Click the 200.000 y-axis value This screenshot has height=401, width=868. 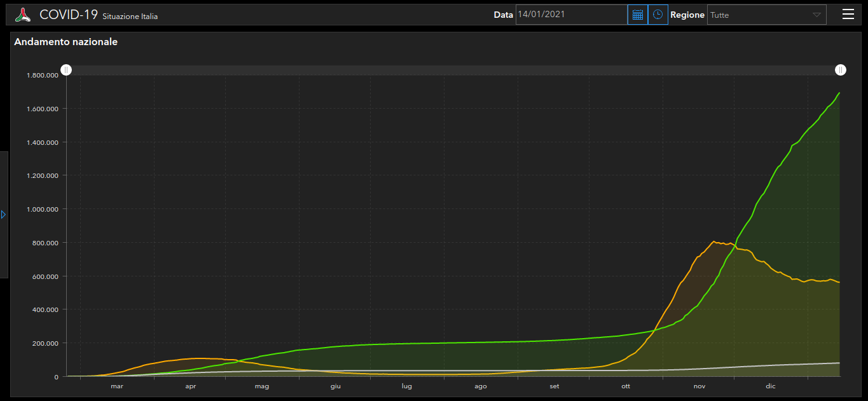(46, 343)
